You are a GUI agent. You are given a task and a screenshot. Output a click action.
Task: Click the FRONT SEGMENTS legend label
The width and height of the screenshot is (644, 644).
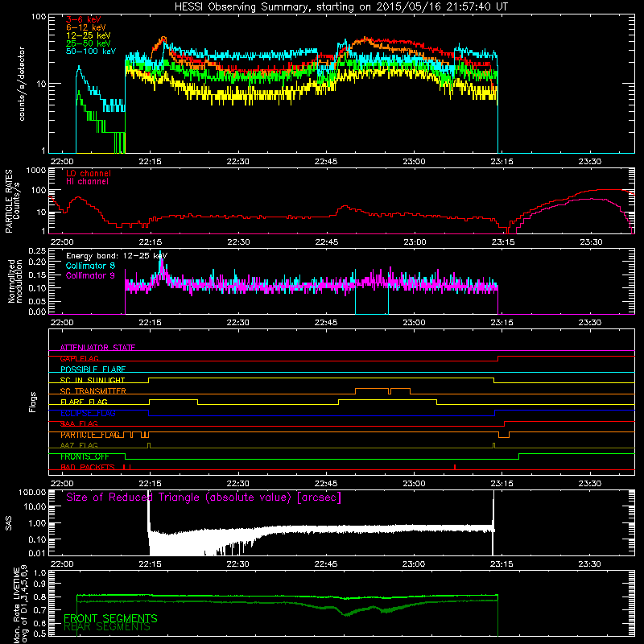point(110,618)
